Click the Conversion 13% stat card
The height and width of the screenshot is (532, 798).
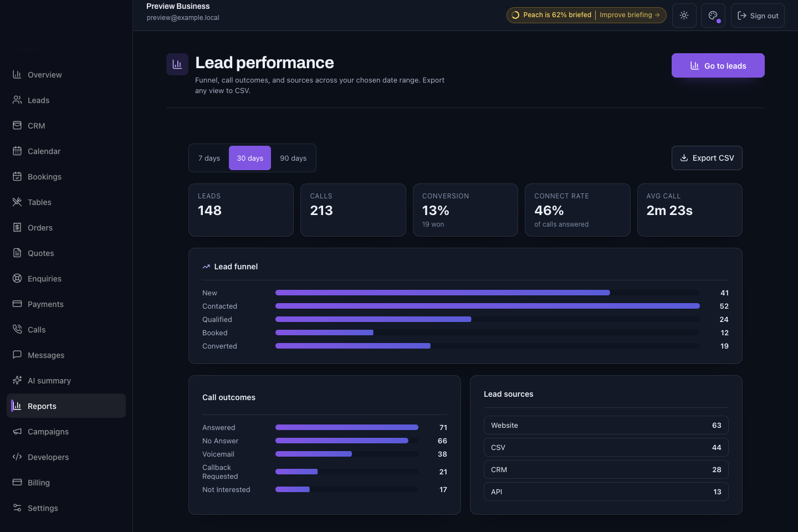[x=465, y=210]
